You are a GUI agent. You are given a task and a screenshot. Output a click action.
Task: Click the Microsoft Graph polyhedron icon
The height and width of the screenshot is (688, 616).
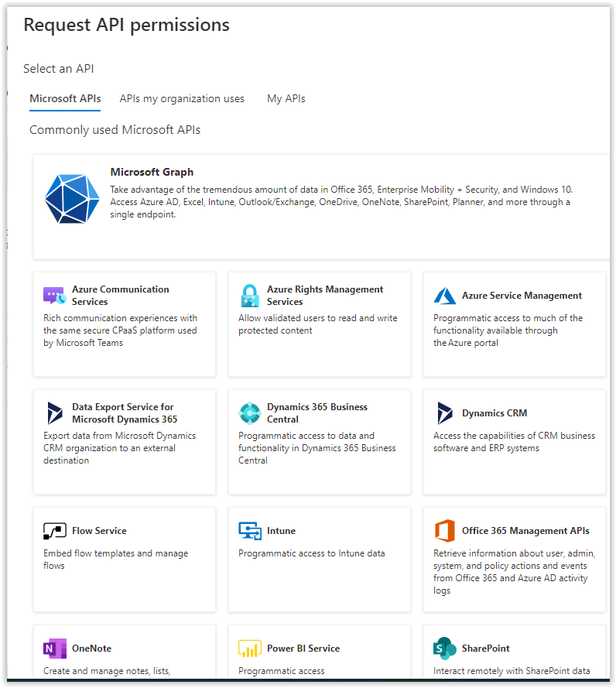72,199
